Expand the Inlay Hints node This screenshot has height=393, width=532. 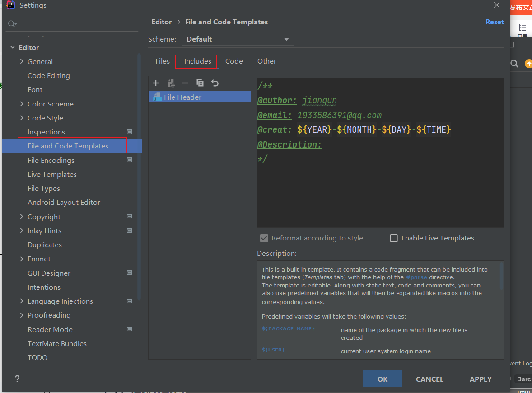pos(22,231)
